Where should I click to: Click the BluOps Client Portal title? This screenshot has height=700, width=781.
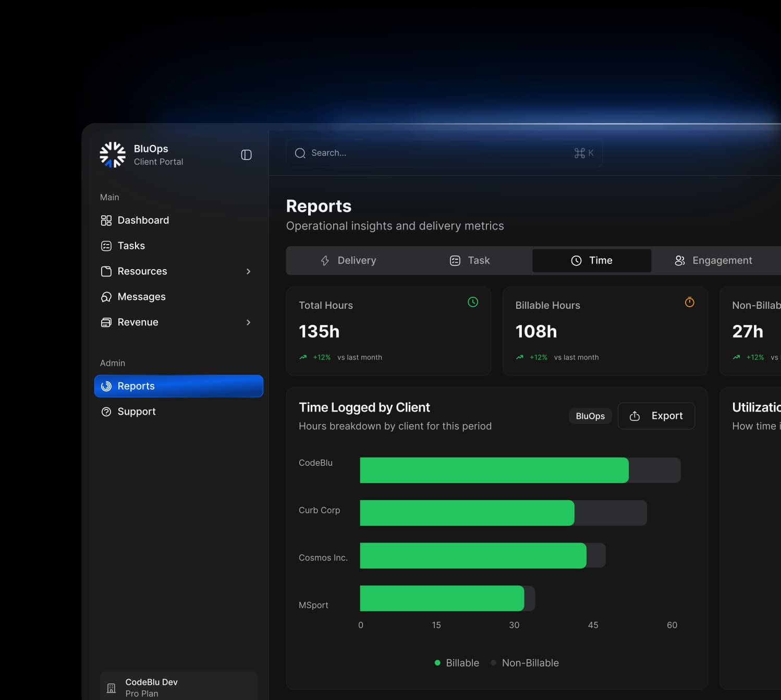pyautogui.click(x=158, y=155)
